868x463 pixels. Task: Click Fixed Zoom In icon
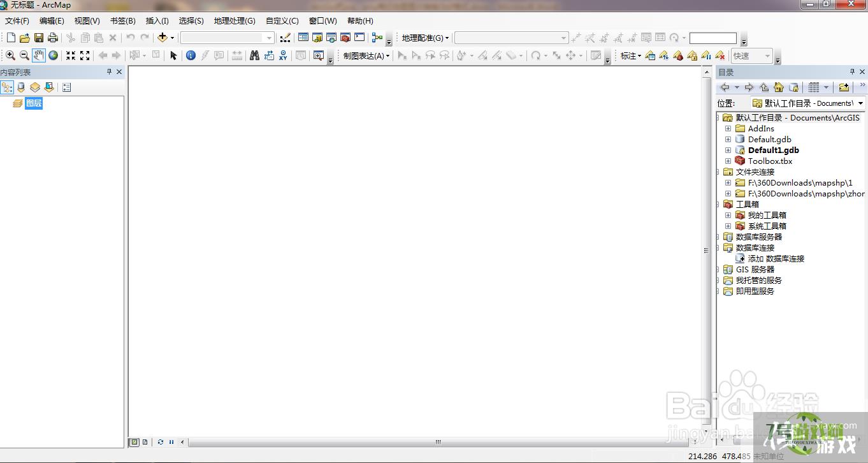coord(71,55)
